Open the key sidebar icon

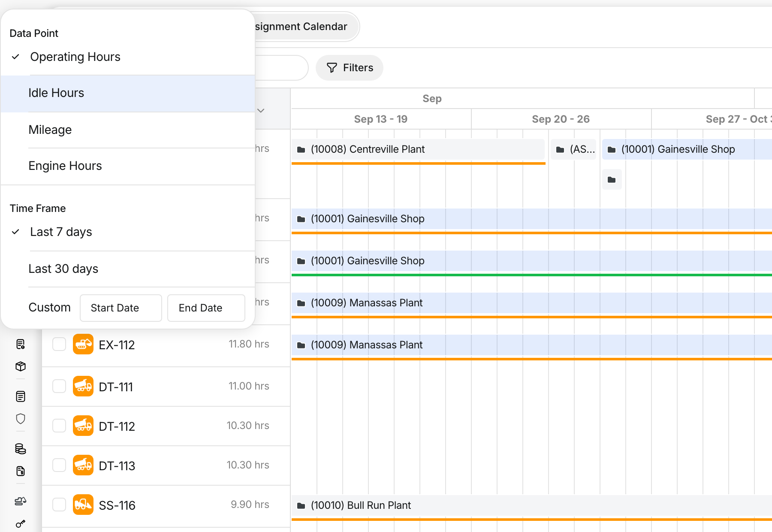[x=21, y=523]
